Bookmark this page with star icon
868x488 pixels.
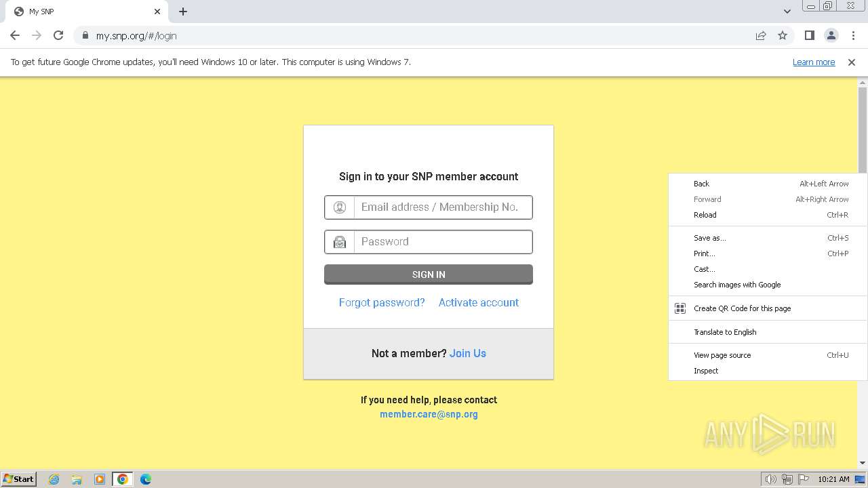tap(783, 36)
